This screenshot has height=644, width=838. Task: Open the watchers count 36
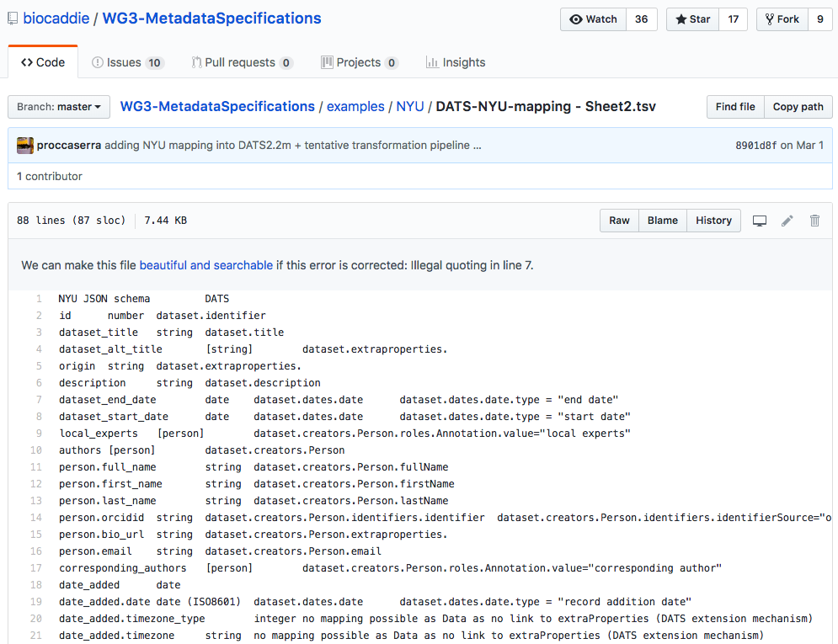click(x=641, y=19)
